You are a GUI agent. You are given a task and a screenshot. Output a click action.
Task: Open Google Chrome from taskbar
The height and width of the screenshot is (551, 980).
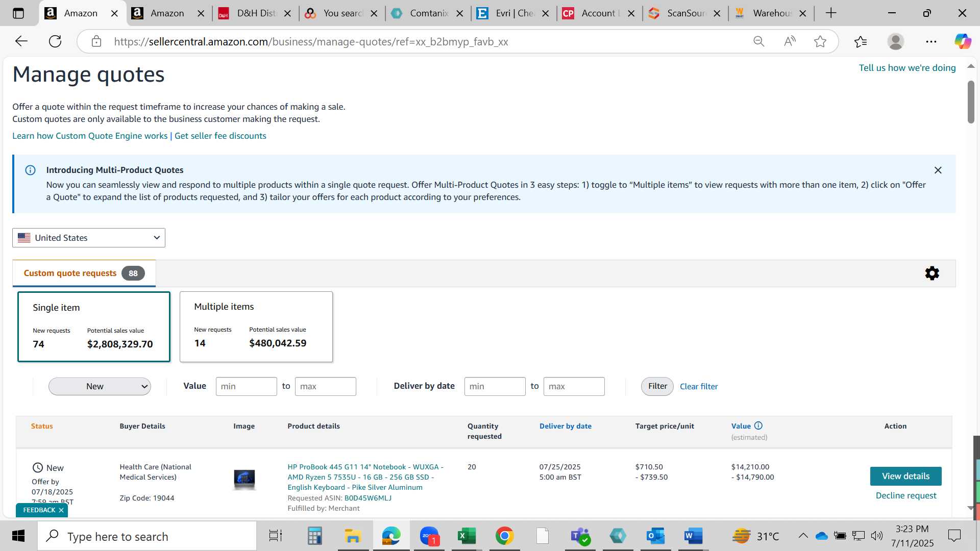point(504,536)
